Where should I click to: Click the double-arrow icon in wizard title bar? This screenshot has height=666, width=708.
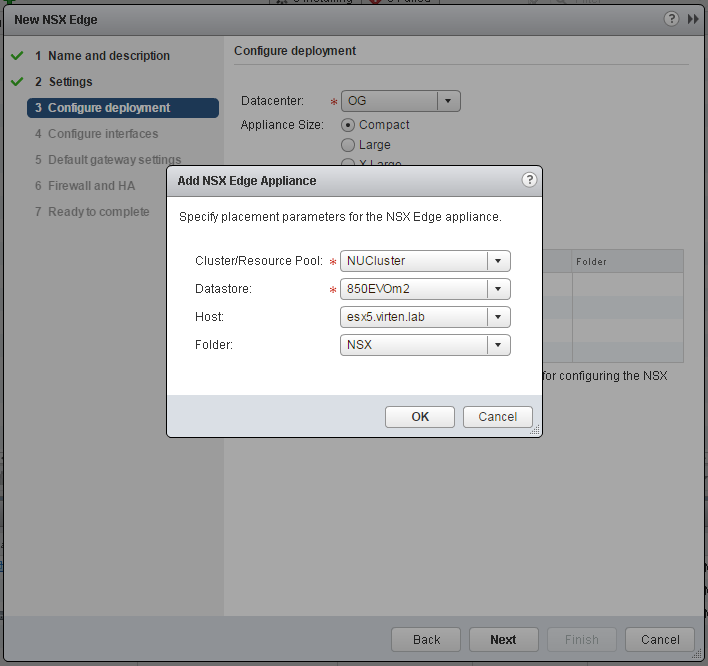click(693, 19)
